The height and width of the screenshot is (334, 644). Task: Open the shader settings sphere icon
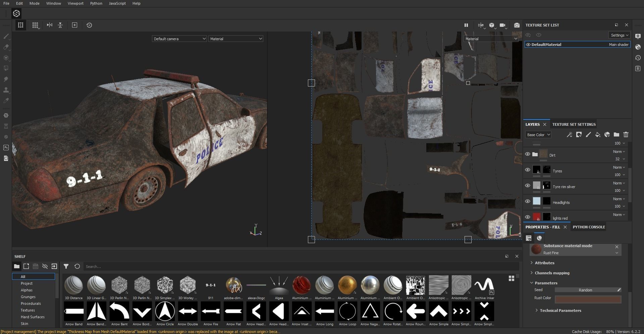coord(638,47)
